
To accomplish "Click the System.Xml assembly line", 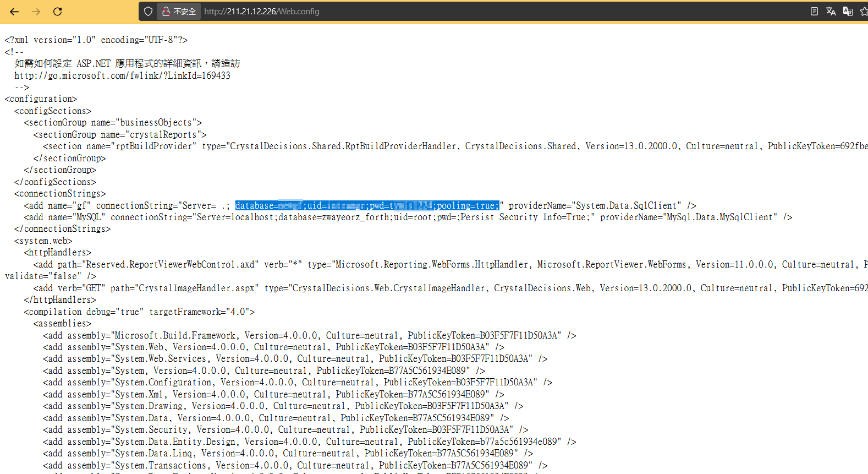I will coord(273,395).
